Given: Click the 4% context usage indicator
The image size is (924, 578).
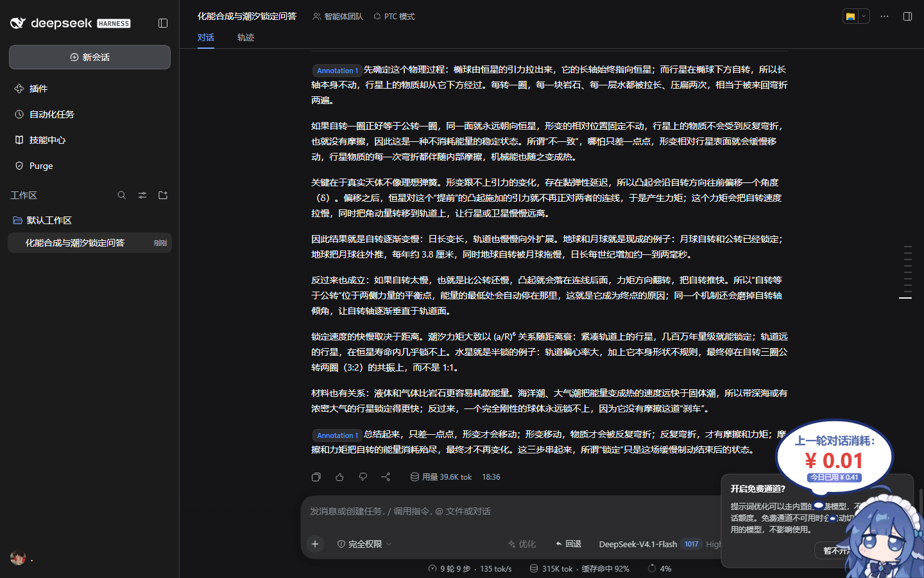Looking at the screenshot, I should click(660, 569).
